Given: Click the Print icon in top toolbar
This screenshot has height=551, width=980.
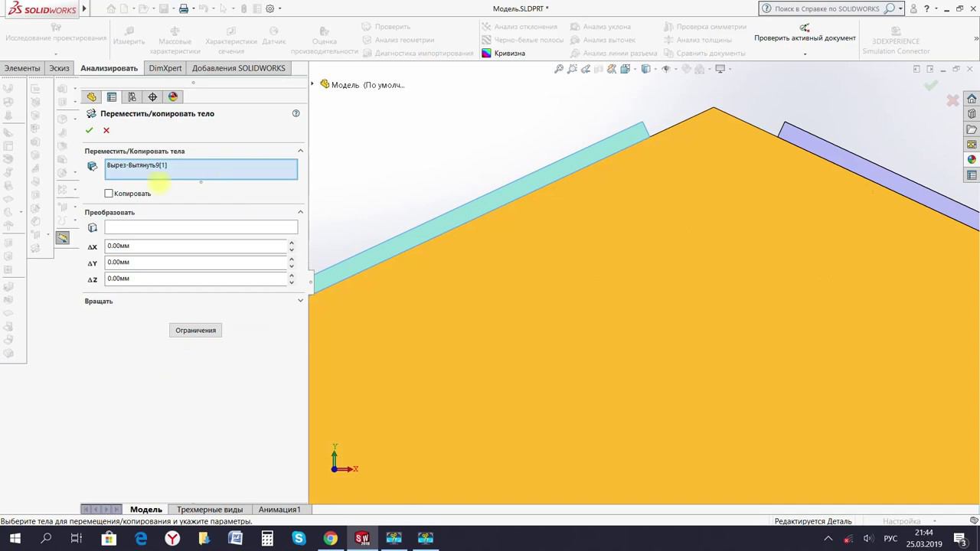Looking at the screenshot, I should [x=184, y=8].
